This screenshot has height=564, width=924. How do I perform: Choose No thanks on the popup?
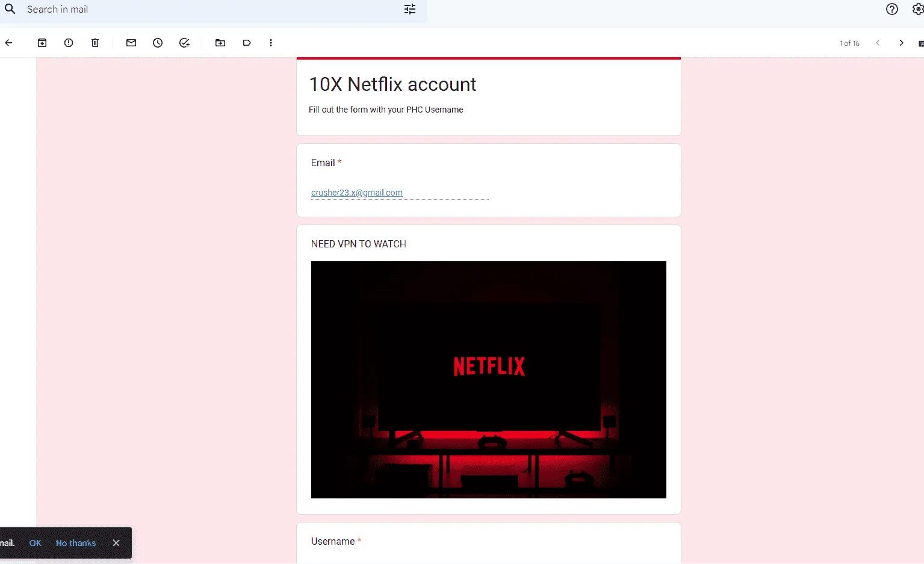pos(76,543)
